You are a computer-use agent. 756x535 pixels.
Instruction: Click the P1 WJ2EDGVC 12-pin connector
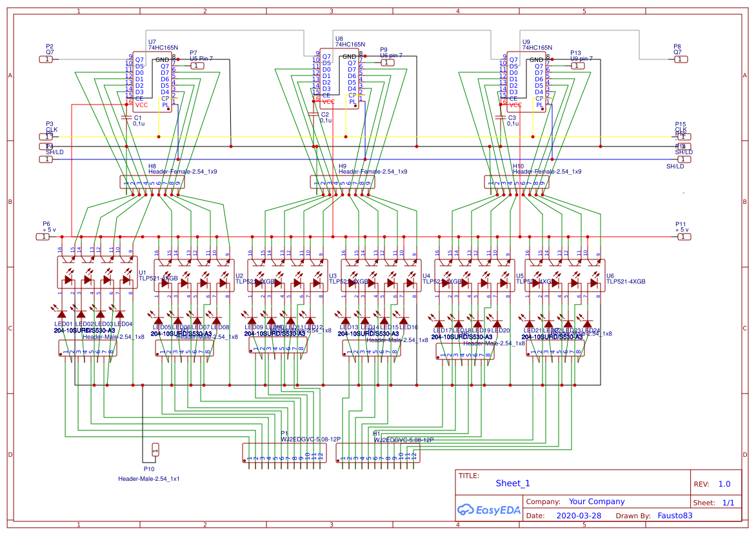coord(284,453)
